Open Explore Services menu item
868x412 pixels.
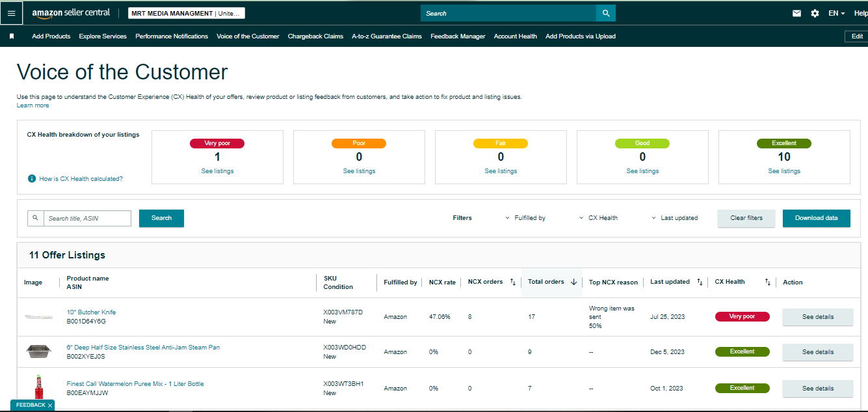click(x=103, y=36)
